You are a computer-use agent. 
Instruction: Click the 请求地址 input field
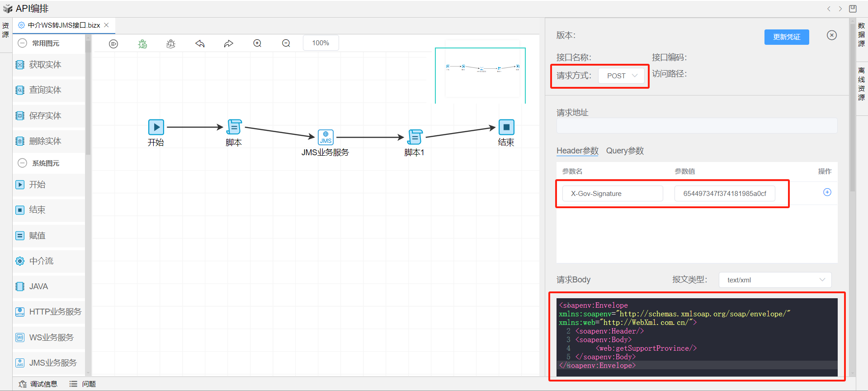[x=696, y=126]
